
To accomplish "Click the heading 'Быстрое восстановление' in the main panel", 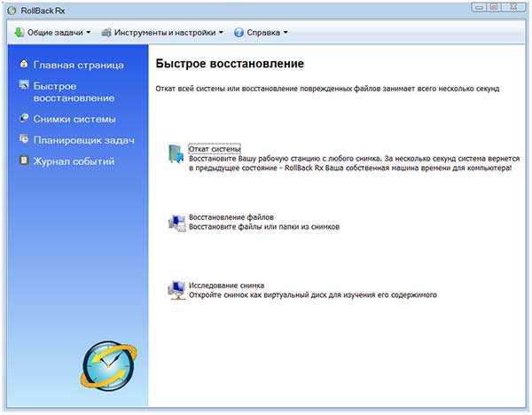I will [x=230, y=64].
